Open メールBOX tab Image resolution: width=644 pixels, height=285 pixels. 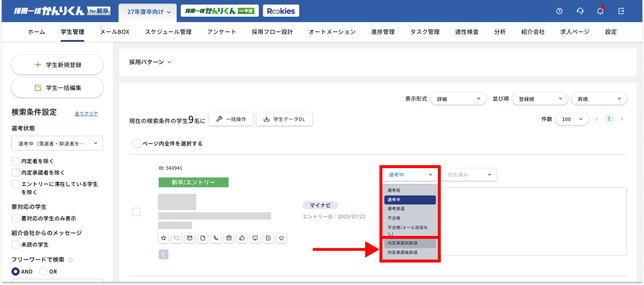tap(114, 32)
